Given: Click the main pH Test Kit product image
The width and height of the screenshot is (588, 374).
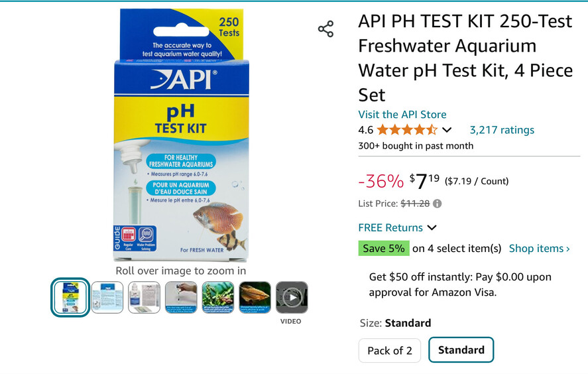Looking at the screenshot, I should [180, 136].
